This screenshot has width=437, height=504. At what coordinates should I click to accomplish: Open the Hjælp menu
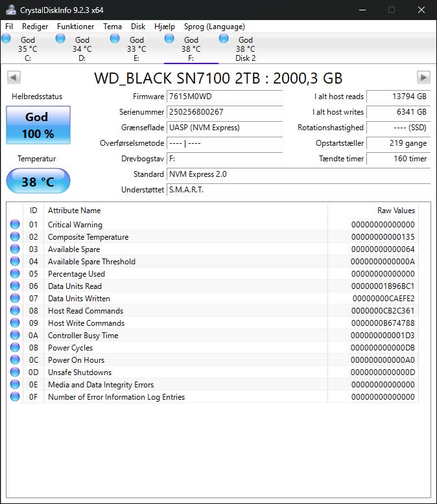(165, 27)
